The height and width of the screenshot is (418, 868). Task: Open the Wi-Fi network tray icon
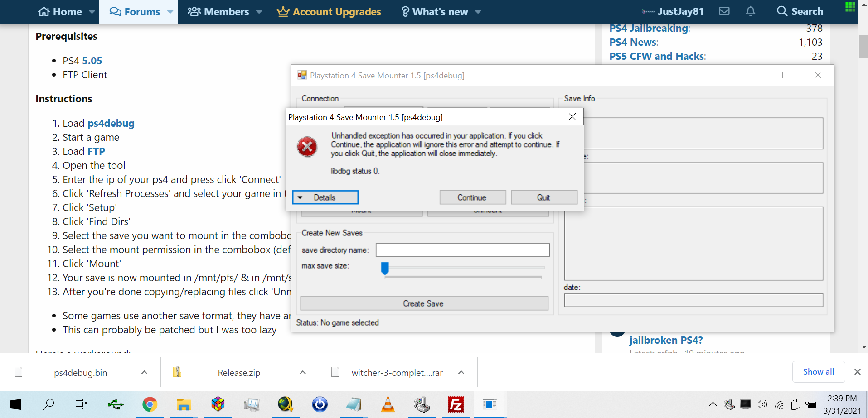(x=779, y=404)
